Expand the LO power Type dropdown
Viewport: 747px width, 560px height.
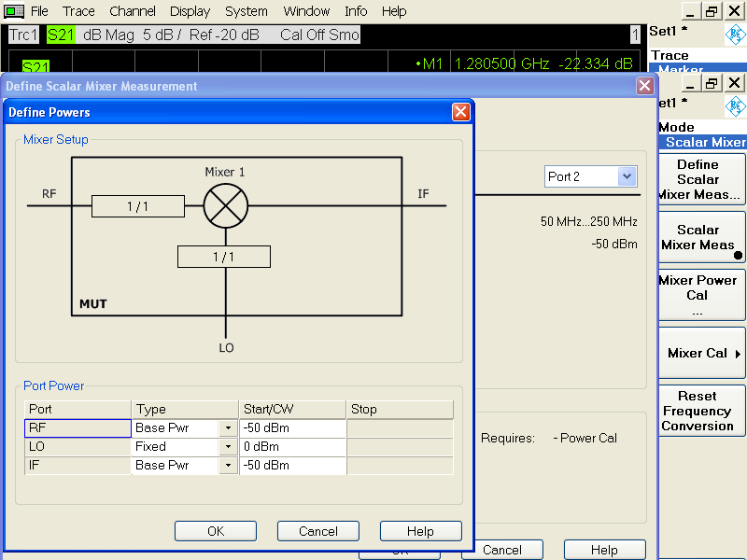[x=228, y=447]
